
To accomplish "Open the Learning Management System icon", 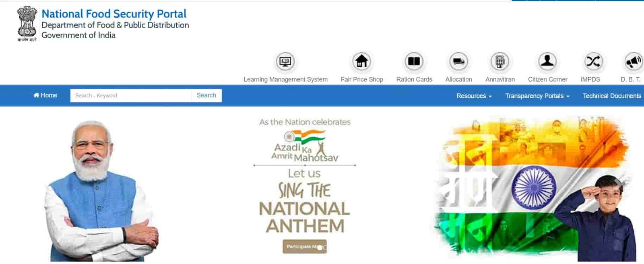I will coord(285,62).
